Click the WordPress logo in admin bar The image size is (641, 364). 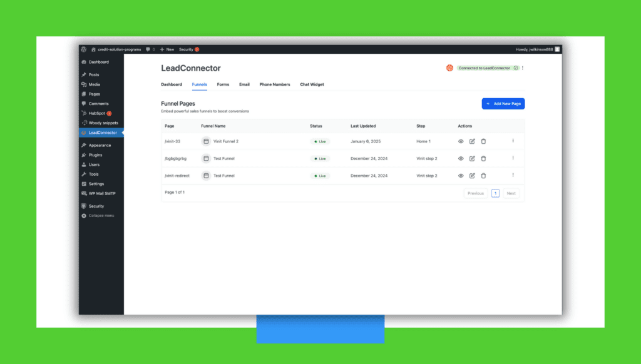pyautogui.click(x=84, y=49)
